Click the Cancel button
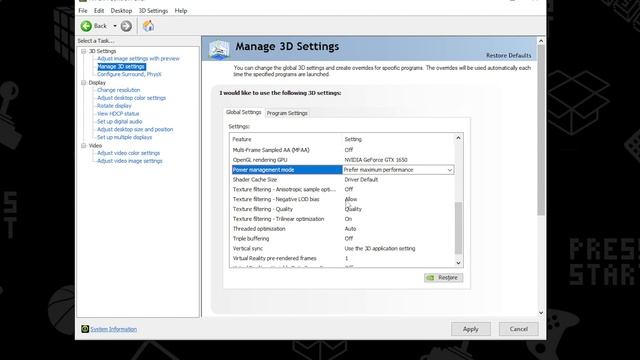The height and width of the screenshot is (360, 640). click(x=518, y=329)
